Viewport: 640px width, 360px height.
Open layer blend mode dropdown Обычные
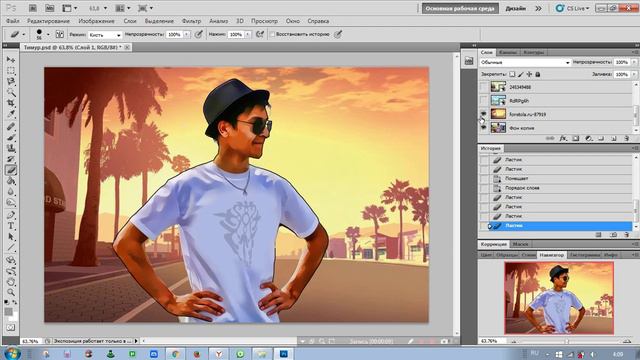click(x=525, y=62)
